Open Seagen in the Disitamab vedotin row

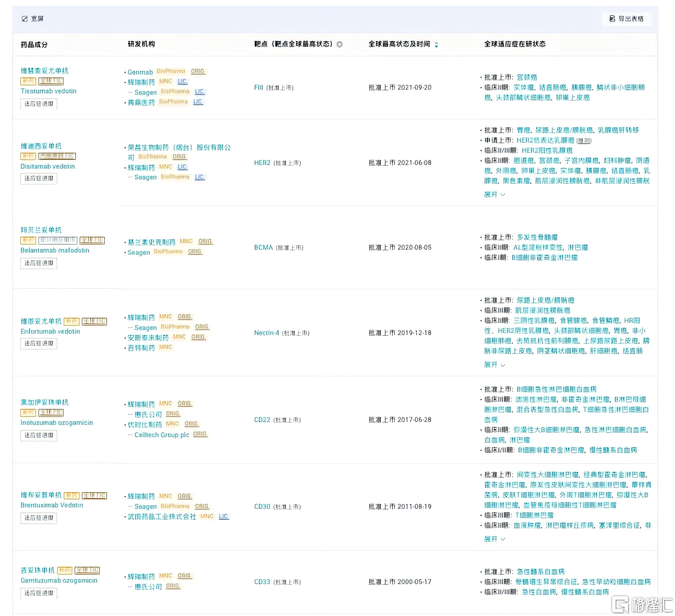pos(146,178)
